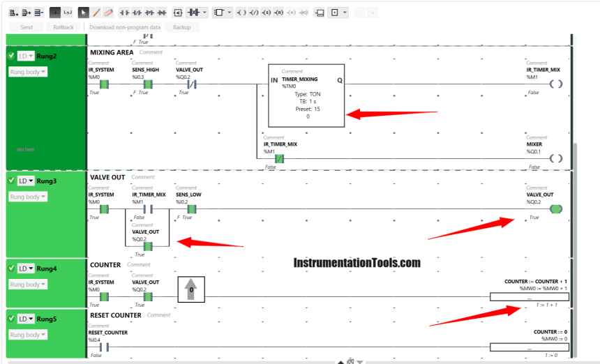Select the VALVE_OUT coil in Rung3

[x=555, y=208]
